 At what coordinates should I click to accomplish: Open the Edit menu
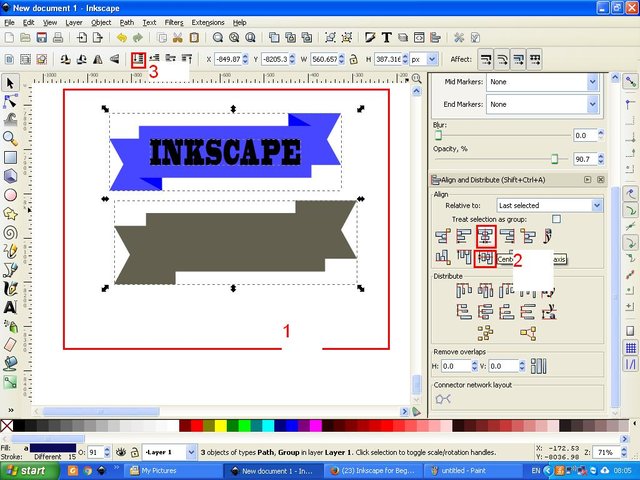pos(28,22)
